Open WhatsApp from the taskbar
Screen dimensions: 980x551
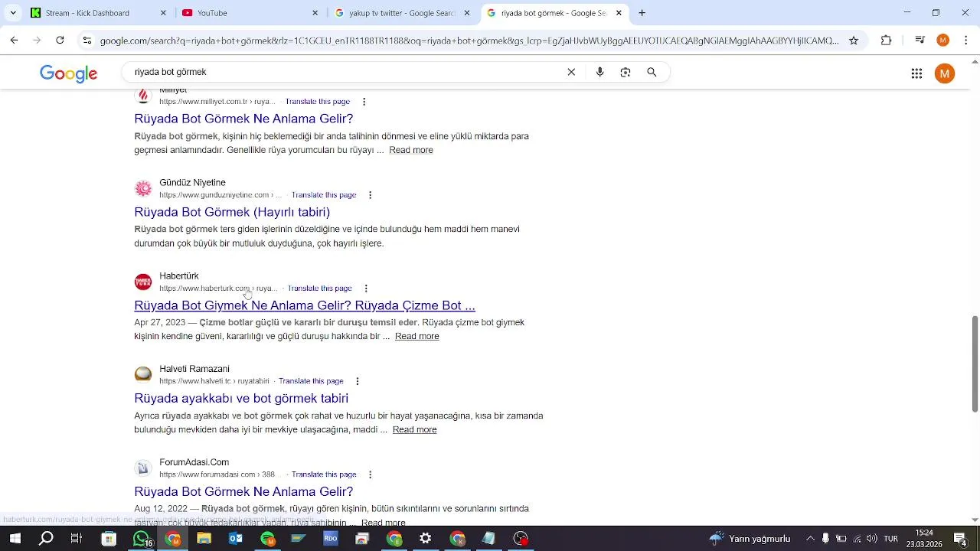[142, 539]
